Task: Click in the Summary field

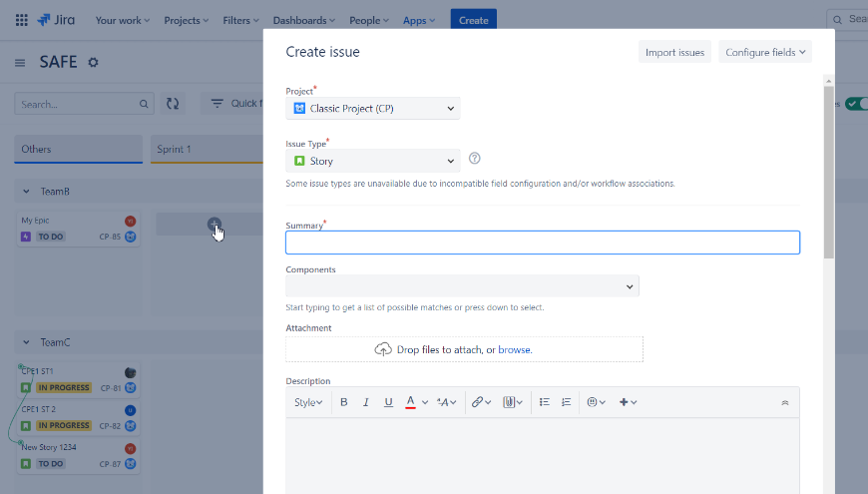Action: (x=543, y=243)
